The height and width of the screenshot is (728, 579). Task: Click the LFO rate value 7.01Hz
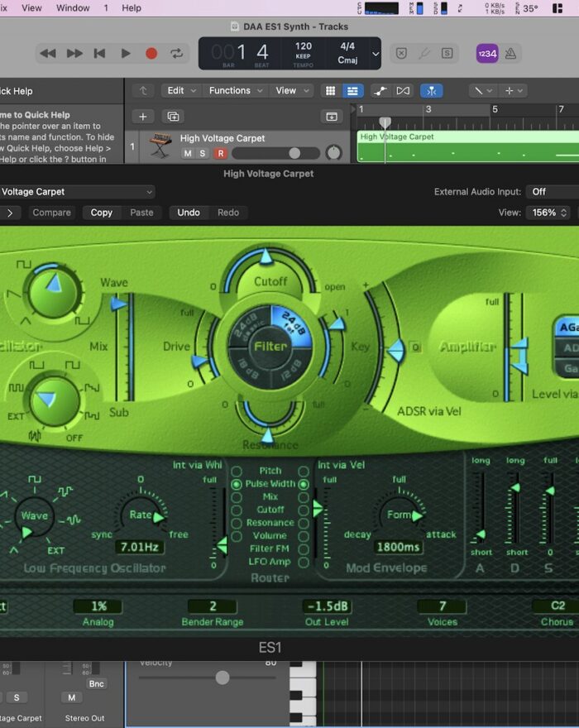(139, 547)
